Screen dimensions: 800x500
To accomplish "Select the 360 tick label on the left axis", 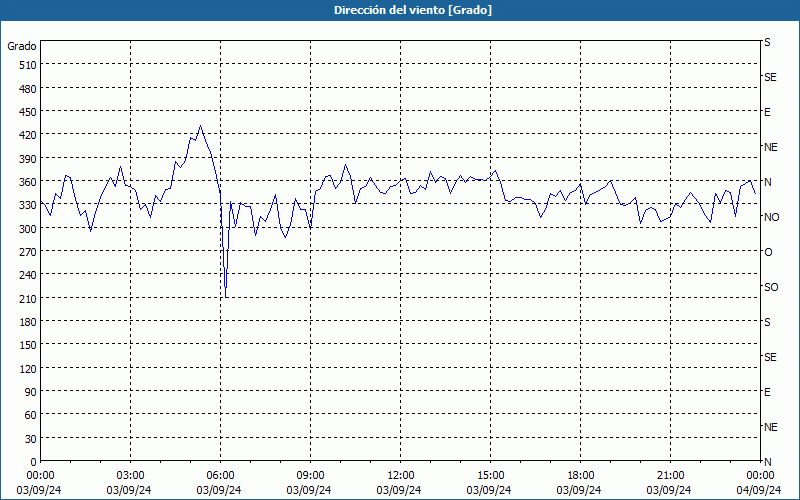I will [x=26, y=182].
